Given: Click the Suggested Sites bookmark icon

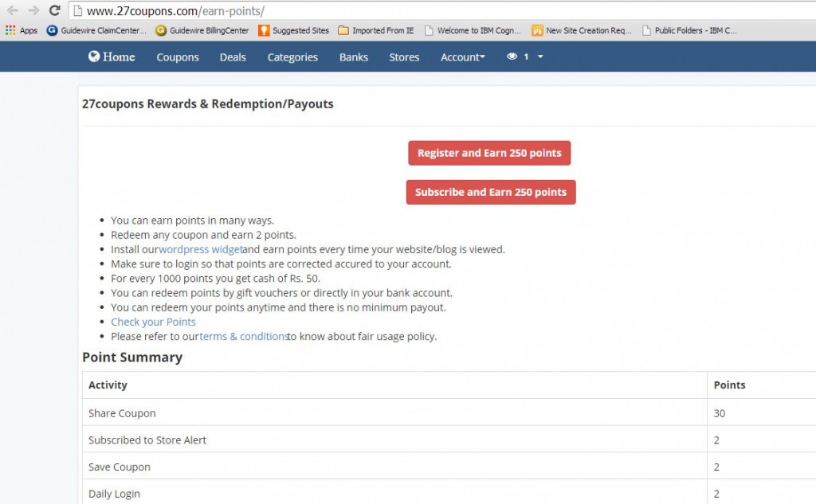Looking at the screenshot, I should [264, 30].
